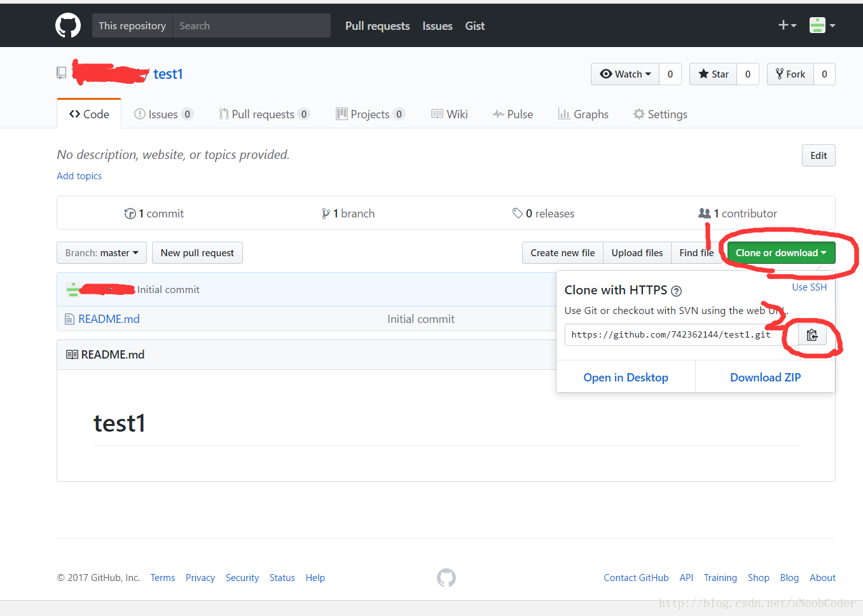Click the README.md file icon in list
Viewport: 863px width, 616px height.
coord(70,318)
